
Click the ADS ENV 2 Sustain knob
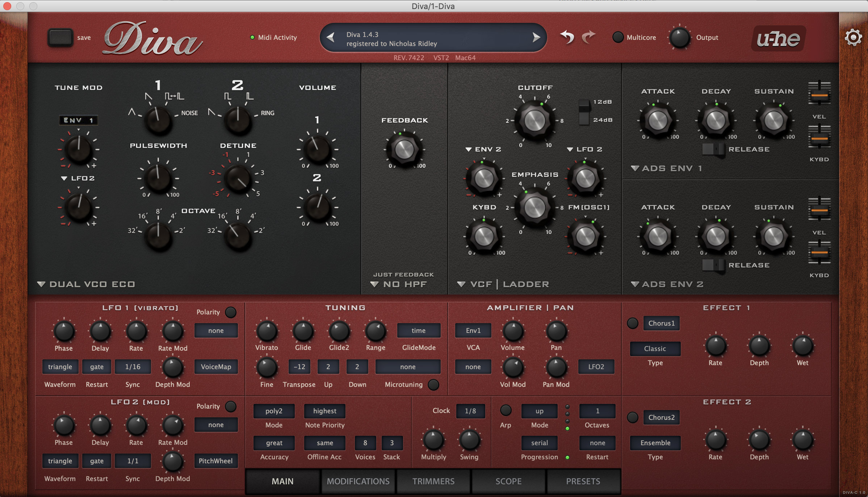(773, 236)
